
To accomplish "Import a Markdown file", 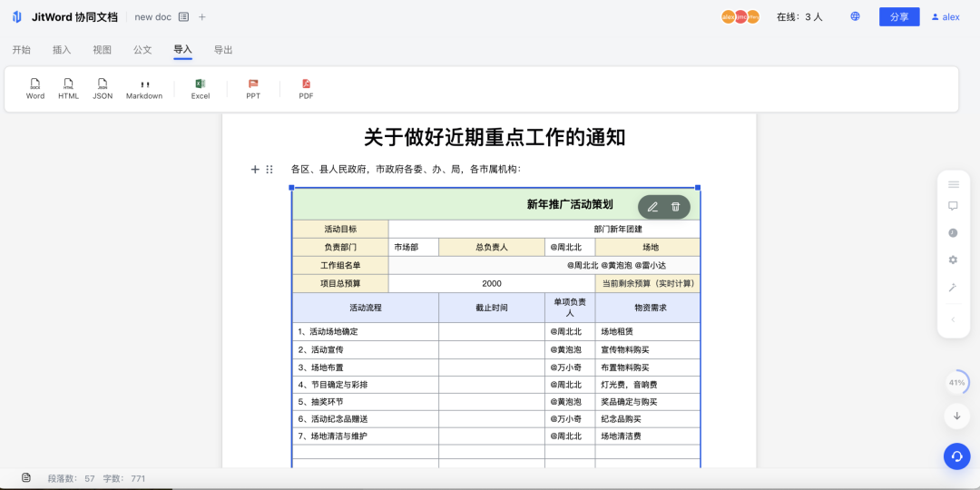I will [144, 88].
